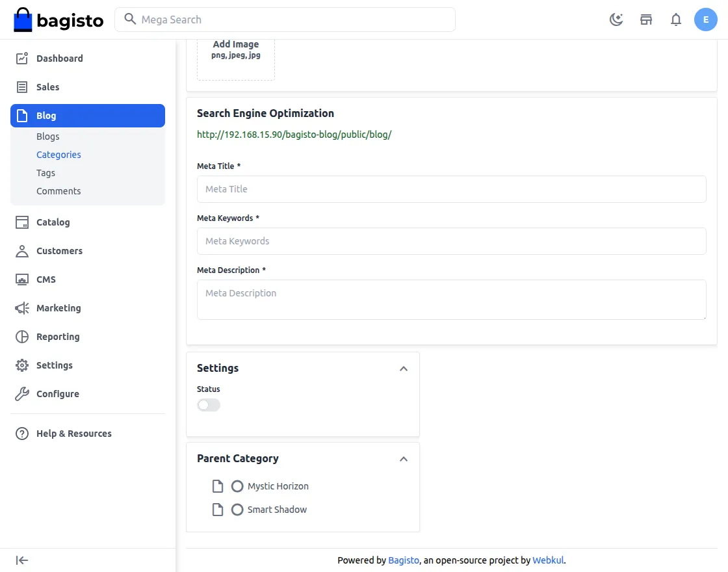
Task: Open Comments submenu under Blog
Action: (58, 191)
